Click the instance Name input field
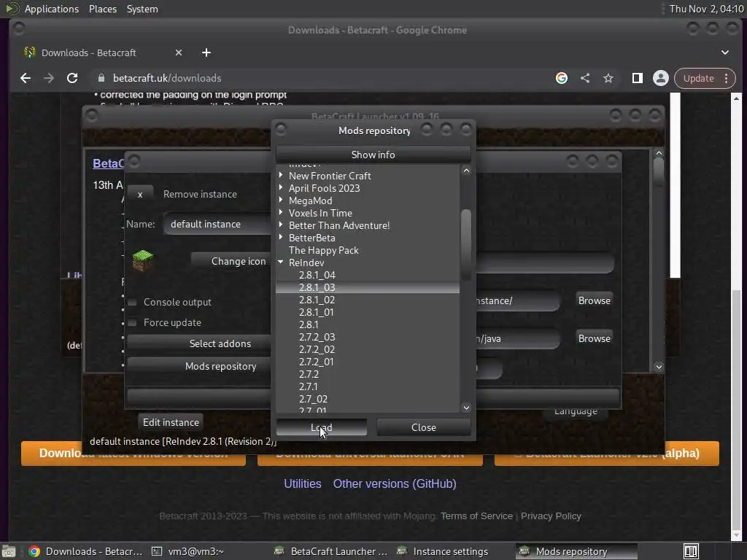This screenshot has height=560, width=747. 217,225
